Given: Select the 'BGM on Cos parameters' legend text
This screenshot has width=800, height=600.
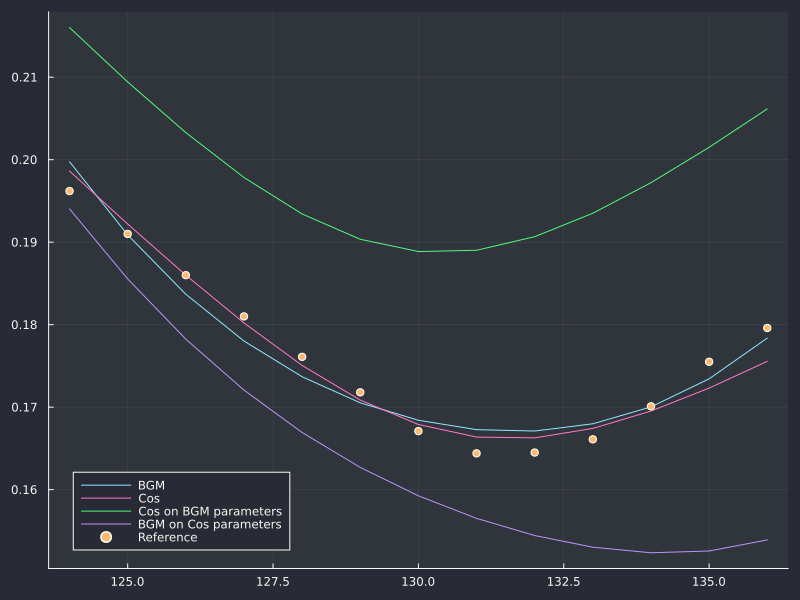Looking at the screenshot, I should [x=210, y=524].
